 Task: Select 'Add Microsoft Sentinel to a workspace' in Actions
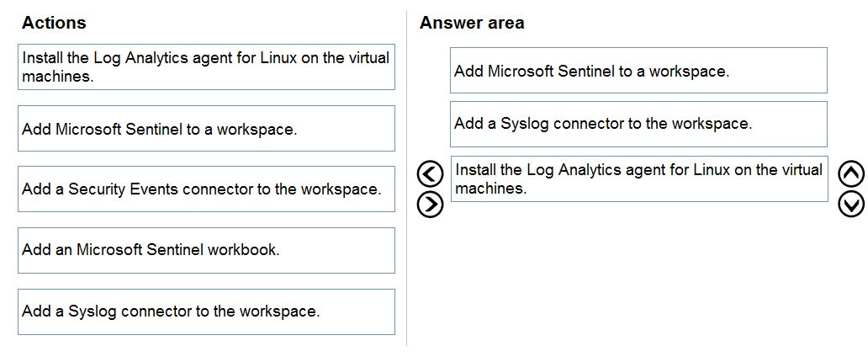click(x=206, y=129)
